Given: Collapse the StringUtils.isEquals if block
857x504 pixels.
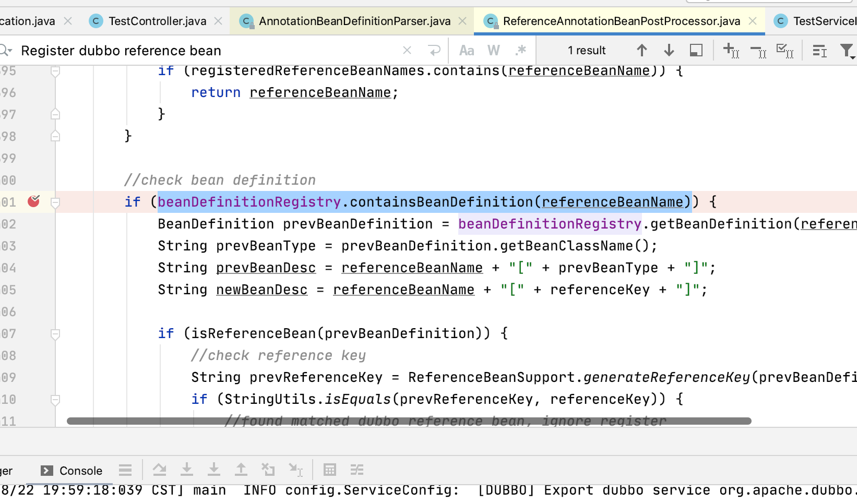Looking at the screenshot, I should coord(55,400).
